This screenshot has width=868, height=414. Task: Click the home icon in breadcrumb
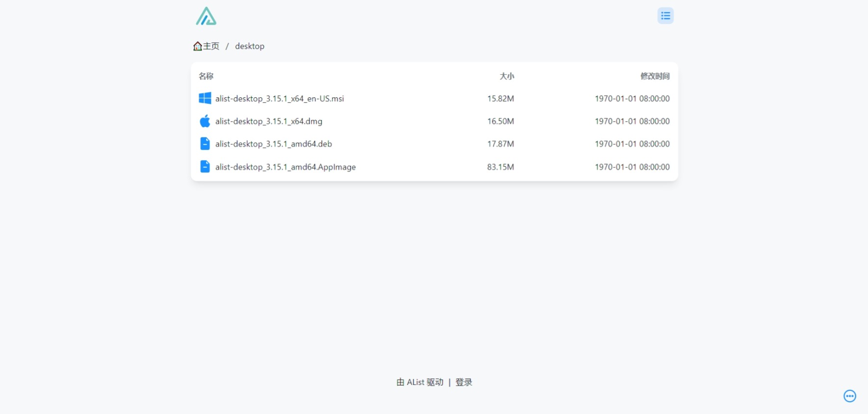[198, 46]
